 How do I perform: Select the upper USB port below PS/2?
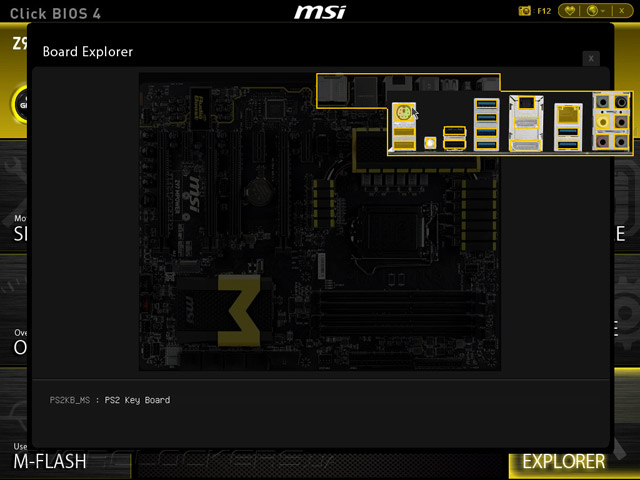[404, 132]
